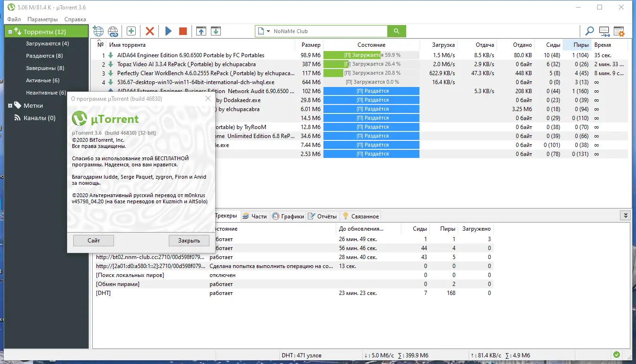Image resolution: width=636 pixels, height=364 pixels.
Task: Click the red Stop torrent square icon
Action: click(x=183, y=31)
